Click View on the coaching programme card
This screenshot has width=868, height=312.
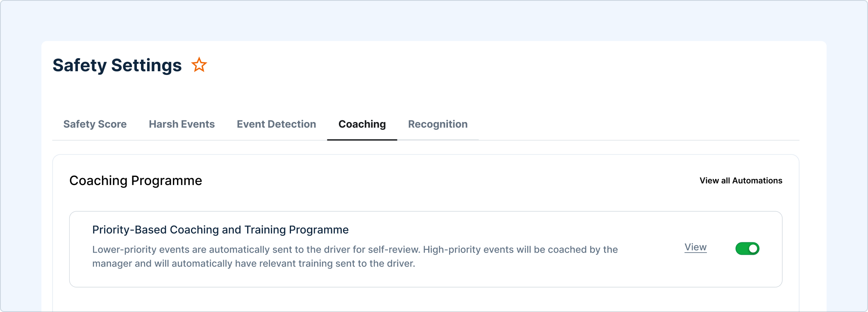tap(695, 247)
